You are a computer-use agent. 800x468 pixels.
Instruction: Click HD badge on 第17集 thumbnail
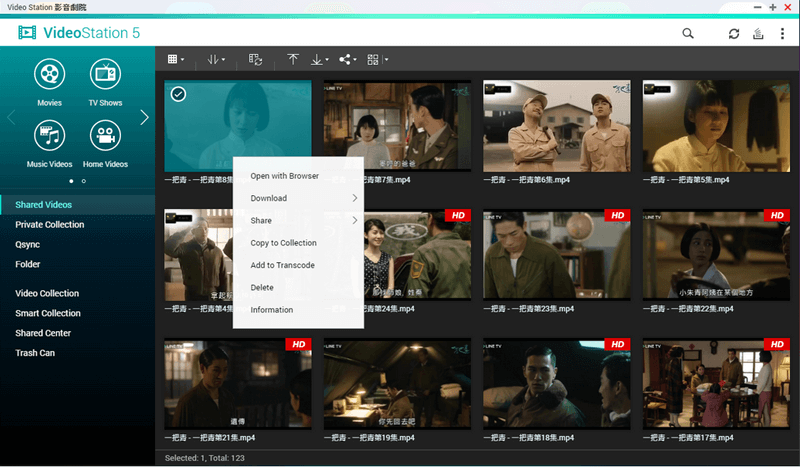(x=777, y=344)
